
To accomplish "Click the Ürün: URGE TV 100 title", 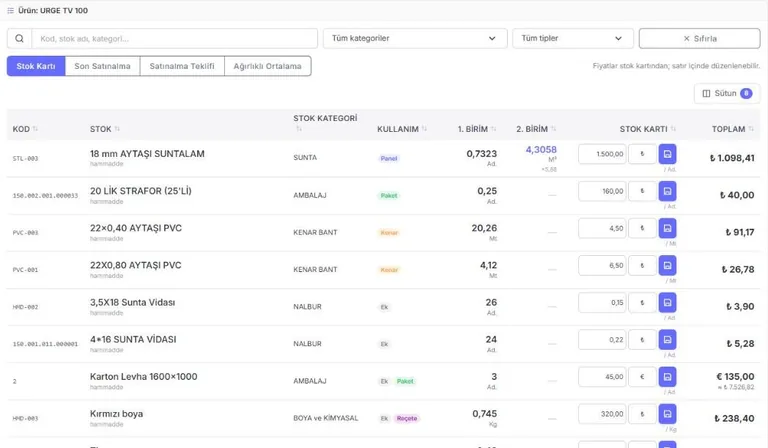I will [53, 10].
